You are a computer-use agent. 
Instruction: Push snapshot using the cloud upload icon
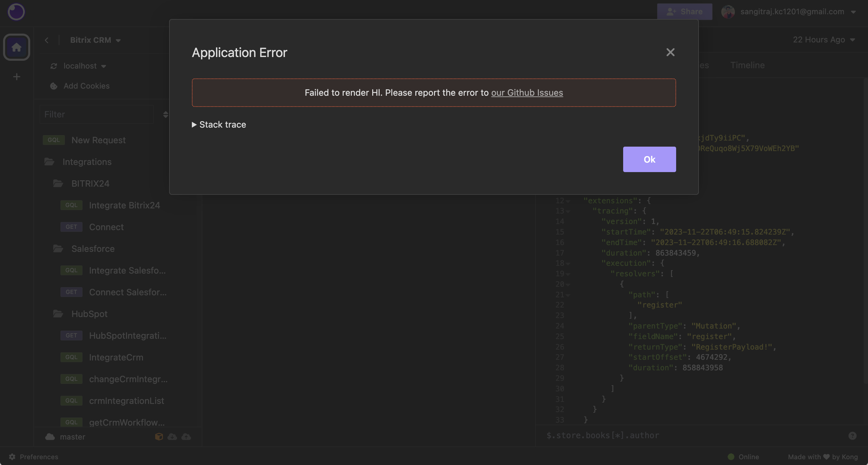(186, 436)
